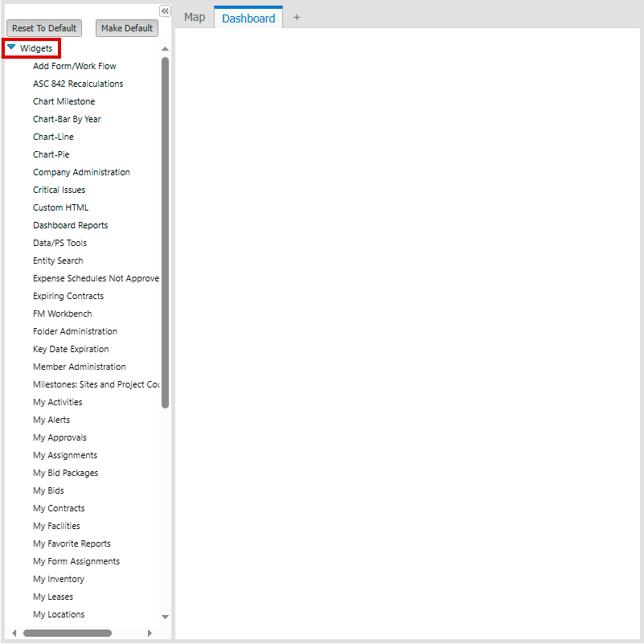Click Make Default button

[127, 28]
